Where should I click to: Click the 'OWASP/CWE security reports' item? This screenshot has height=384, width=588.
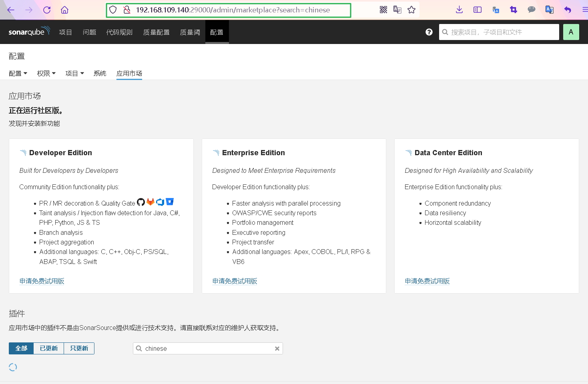274,213
